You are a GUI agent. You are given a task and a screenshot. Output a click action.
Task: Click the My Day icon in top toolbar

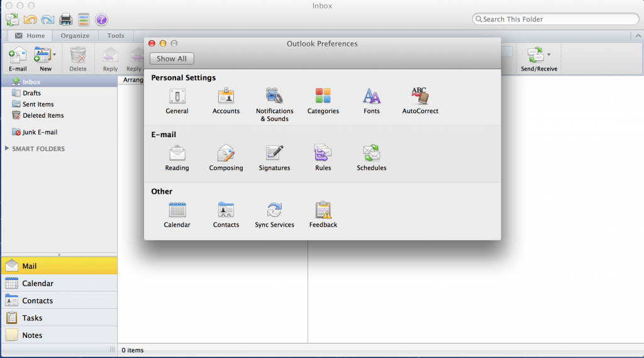[84, 20]
